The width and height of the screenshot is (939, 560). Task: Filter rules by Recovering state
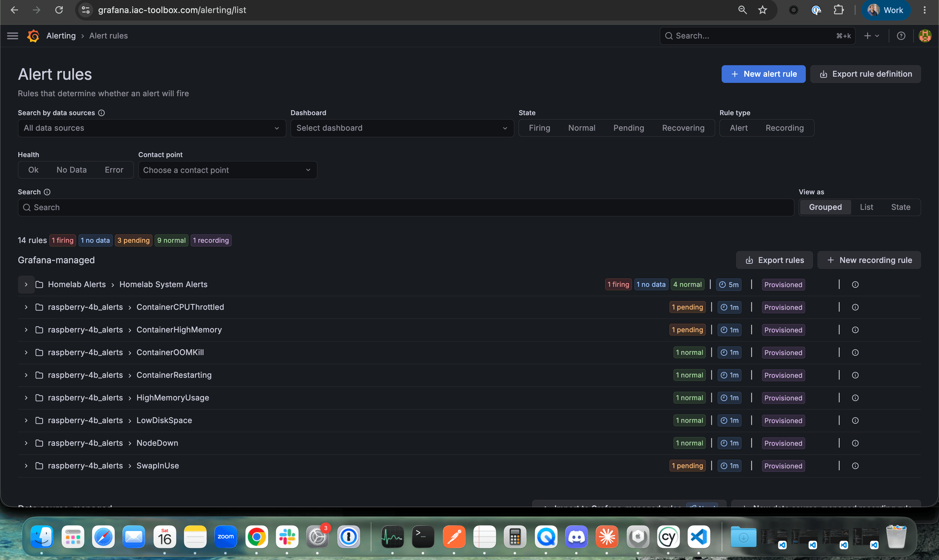(683, 128)
